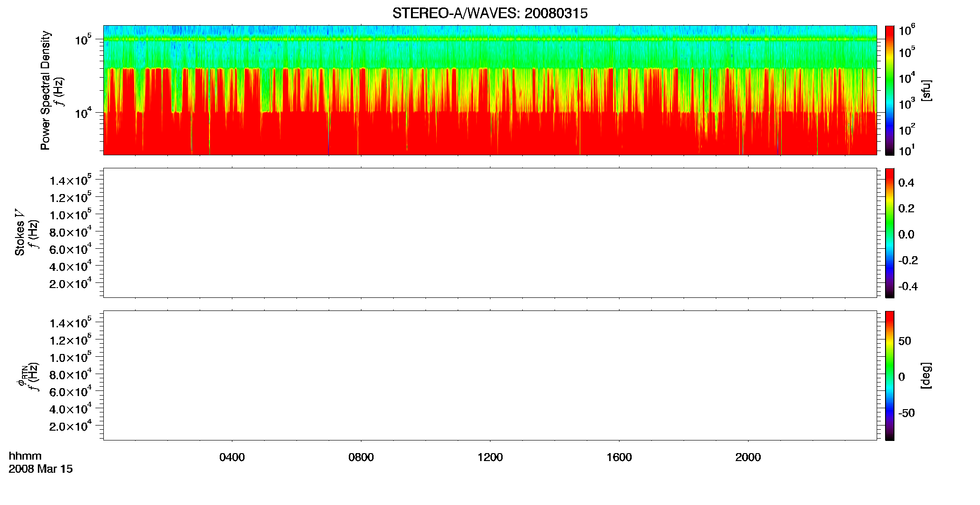Click the power spectrogram panel
The width and height of the screenshot is (980, 505).
click(x=490, y=90)
